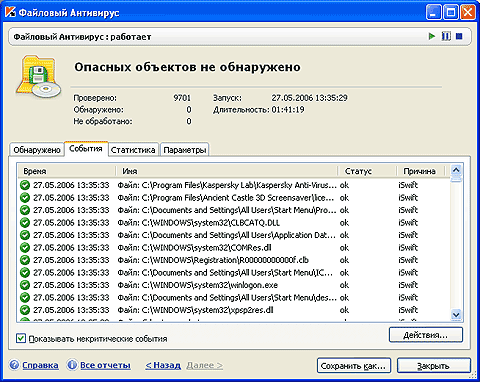The width and height of the screenshot is (480, 382).
Task: Click the scroll up arrow of event list
Action: [456, 170]
